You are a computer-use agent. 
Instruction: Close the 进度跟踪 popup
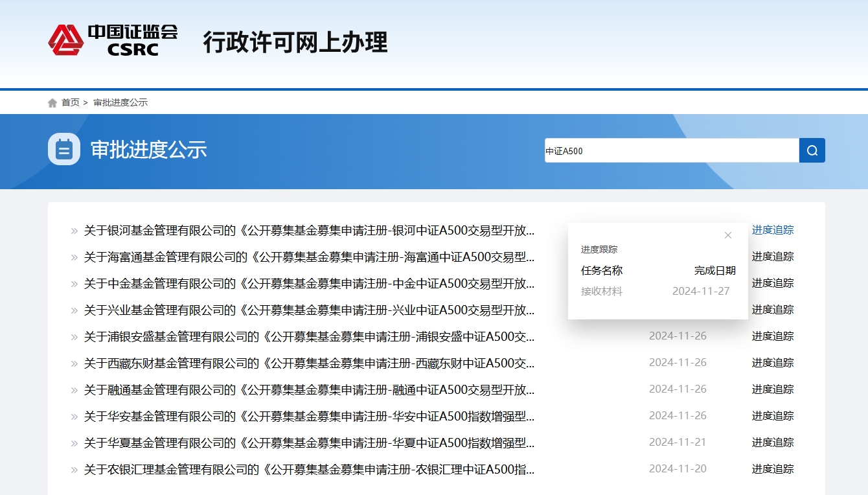[x=728, y=235]
